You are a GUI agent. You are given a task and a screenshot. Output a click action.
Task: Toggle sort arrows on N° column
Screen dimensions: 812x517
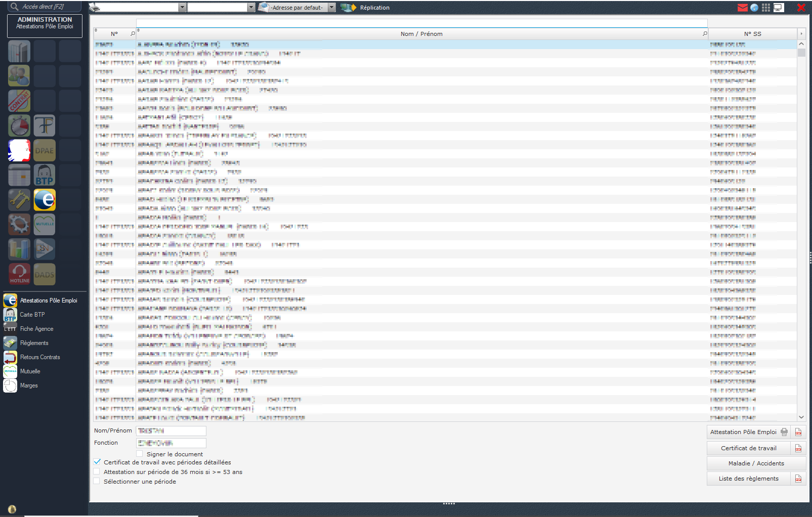(96, 30)
